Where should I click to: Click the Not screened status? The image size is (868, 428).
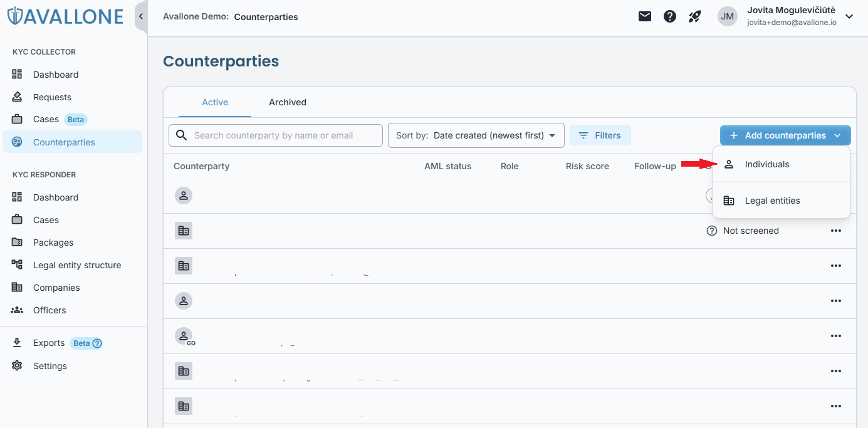click(743, 231)
